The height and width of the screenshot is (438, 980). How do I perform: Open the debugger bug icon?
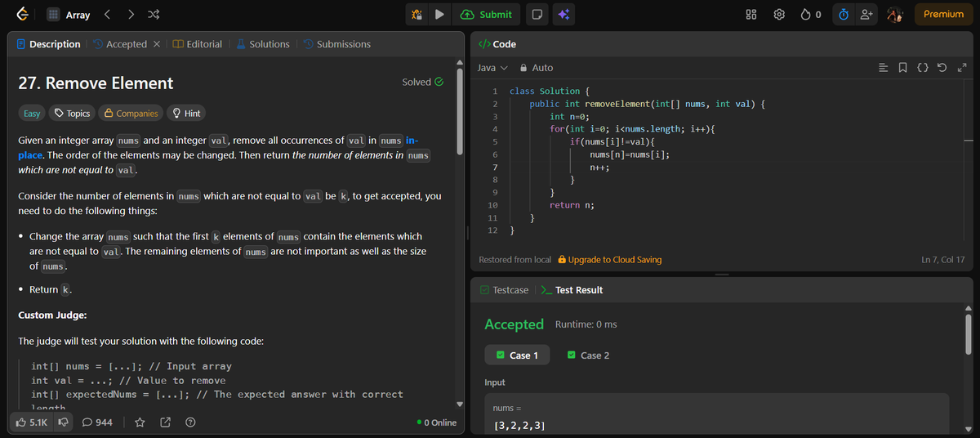[x=416, y=15]
